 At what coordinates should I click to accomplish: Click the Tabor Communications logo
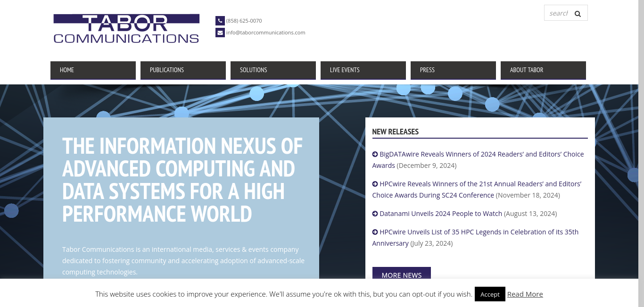coord(126,28)
